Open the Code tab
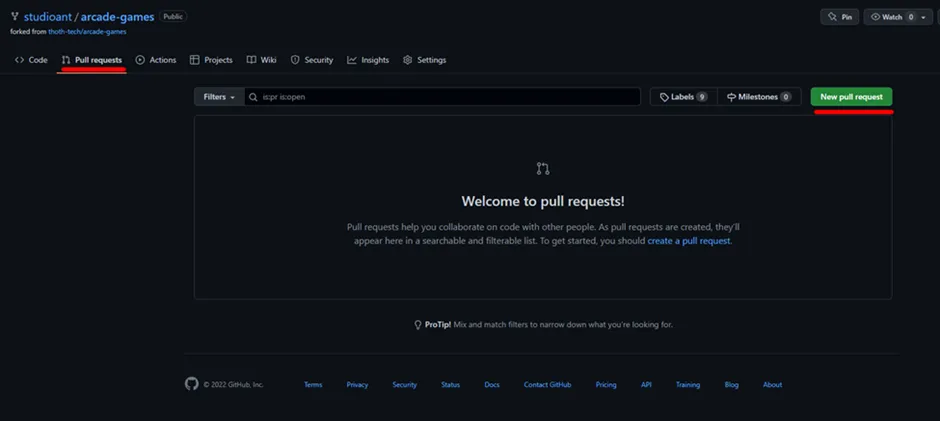The width and height of the screenshot is (940, 421). [x=31, y=60]
